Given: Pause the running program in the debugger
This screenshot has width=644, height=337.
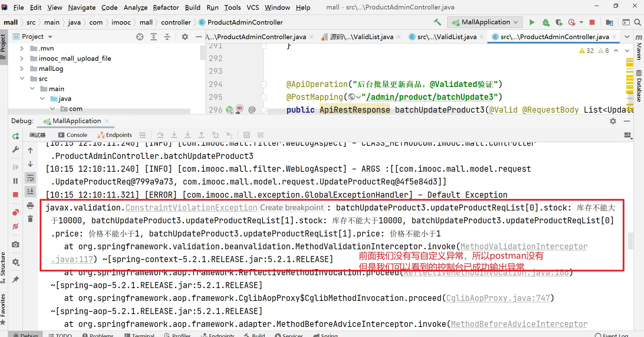Looking at the screenshot, I should (16, 181).
